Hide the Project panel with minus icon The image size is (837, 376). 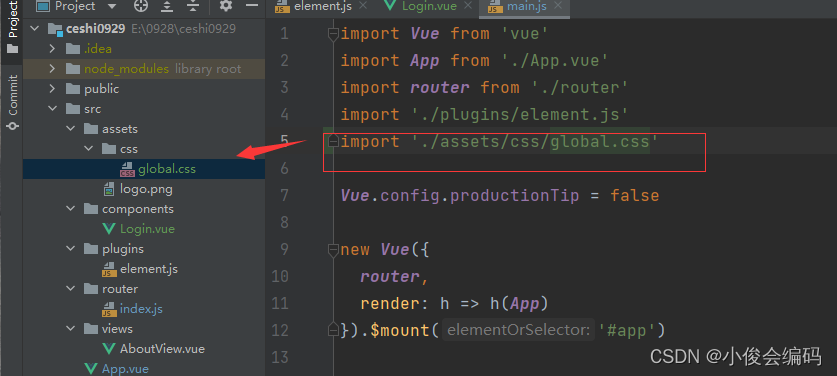(251, 6)
